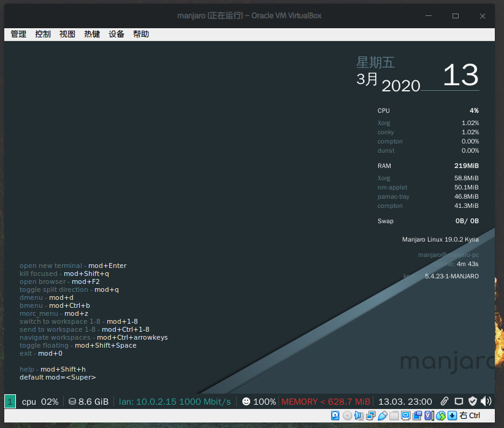Click the conky RAM 219MiB value
Image resolution: width=504 pixels, height=428 pixels.
coord(467,166)
